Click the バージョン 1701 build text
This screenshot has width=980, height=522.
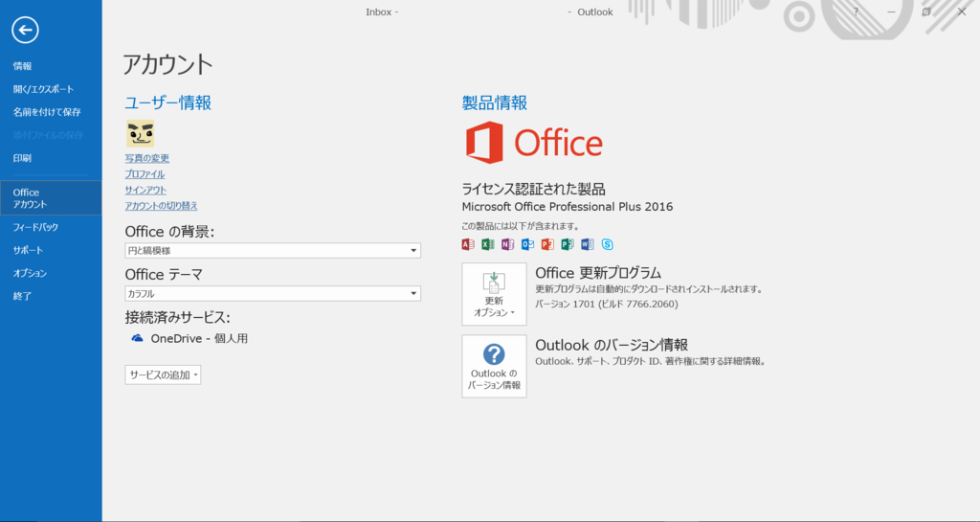(607, 305)
